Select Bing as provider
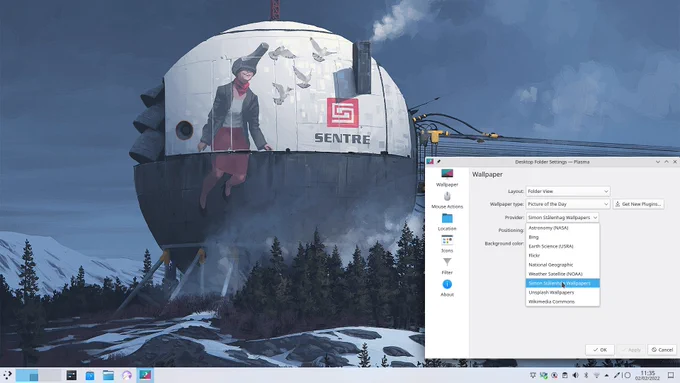This screenshot has width=680, height=383. [562, 237]
